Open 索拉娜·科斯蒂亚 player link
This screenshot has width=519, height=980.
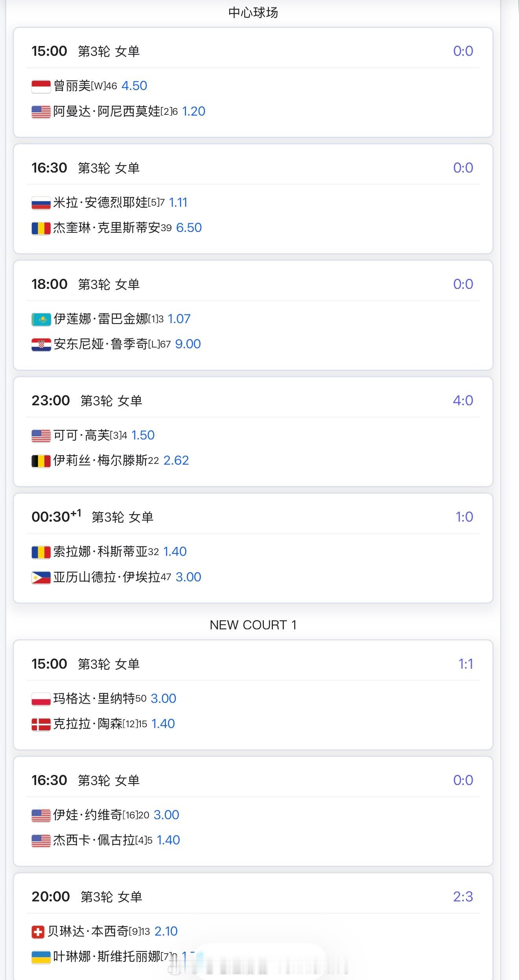pyautogui.click(x=100, y=552)
